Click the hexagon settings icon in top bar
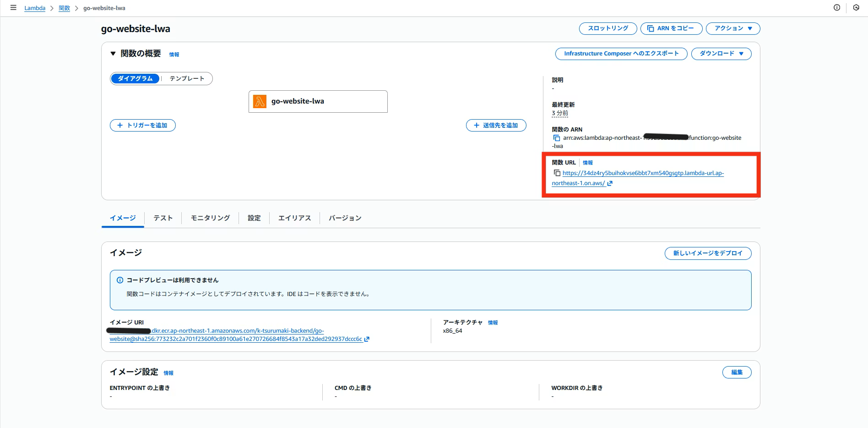This screenshot has width=868, height=428. [856, 8]
